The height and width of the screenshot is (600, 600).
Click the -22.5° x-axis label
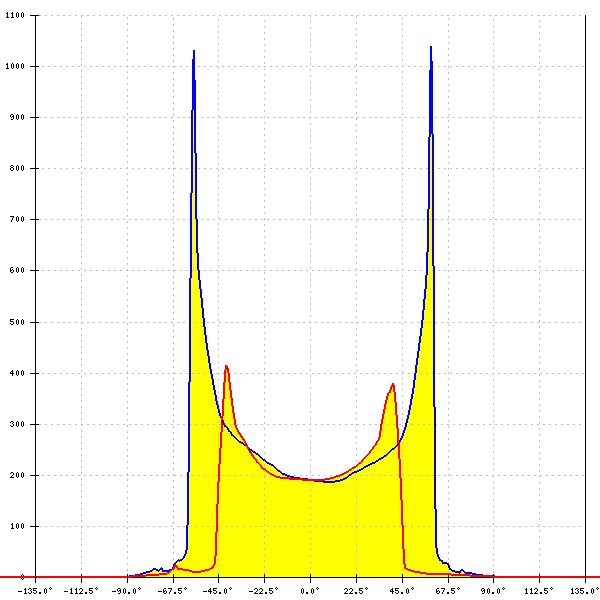point(264,591)
